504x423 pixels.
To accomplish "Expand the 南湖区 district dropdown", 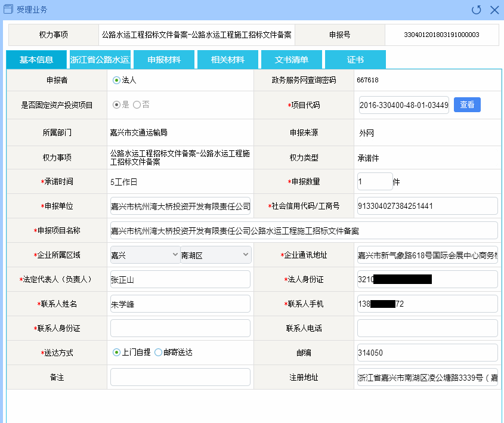I will tap(215, 255).
